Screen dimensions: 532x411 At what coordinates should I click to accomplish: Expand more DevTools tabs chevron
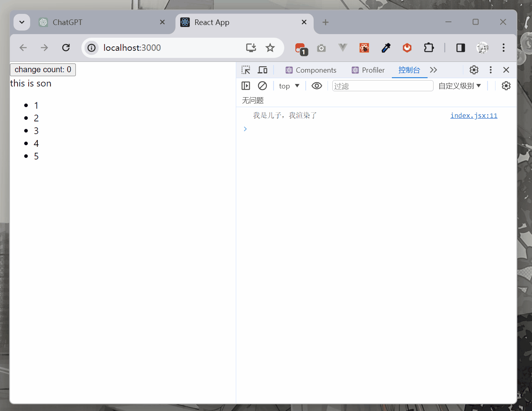point(434,70)
